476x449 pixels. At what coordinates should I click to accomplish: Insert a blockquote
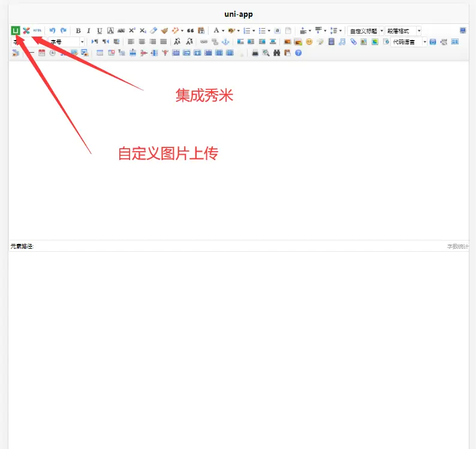(x=190, y=31)
